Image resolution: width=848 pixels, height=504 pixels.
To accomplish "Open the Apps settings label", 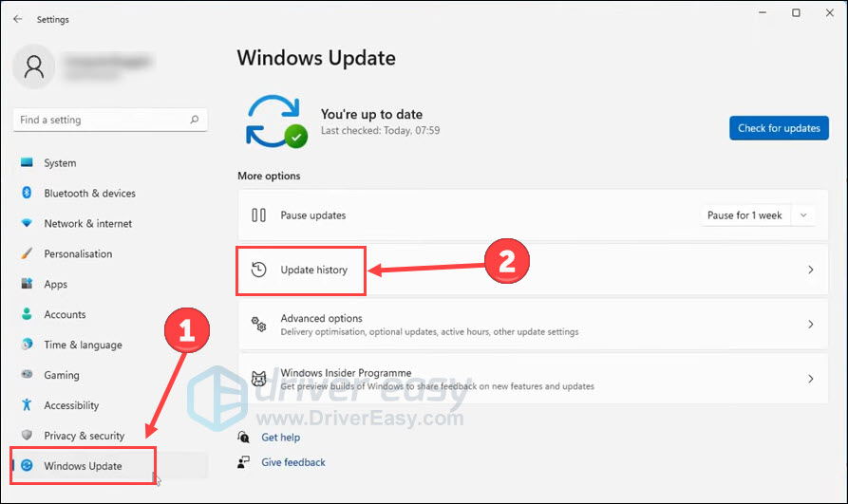I will (x=56, y=284).
